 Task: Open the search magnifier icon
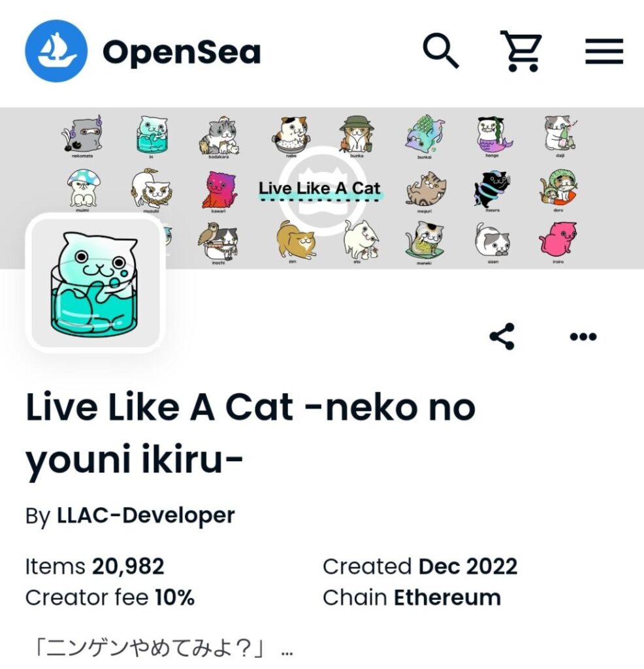pos(441,51)
